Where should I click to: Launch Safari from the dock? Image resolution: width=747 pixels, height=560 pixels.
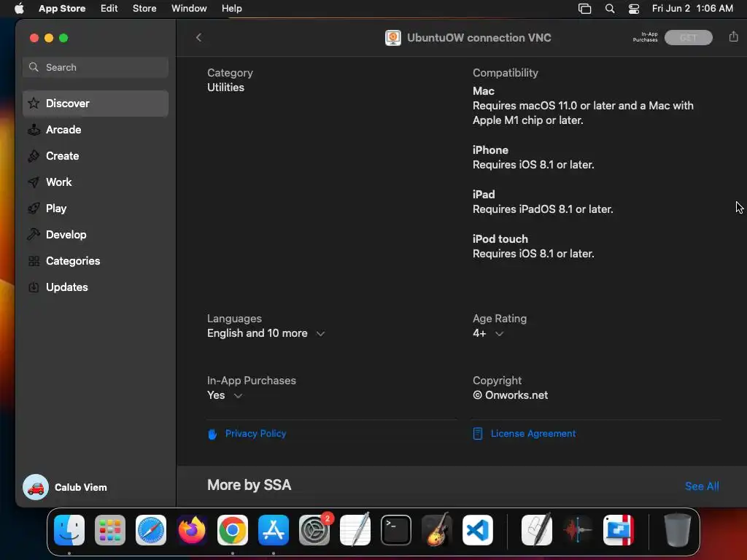(151, 529)
